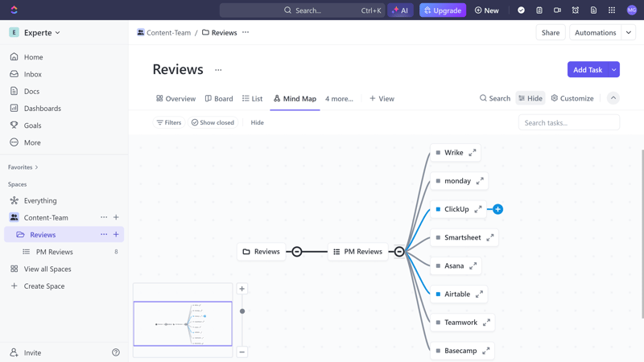This screenshot has height=362, width=644.
Task: Toggle the Wrike status square
Action: pyautogui.click(x=438, y=153)
